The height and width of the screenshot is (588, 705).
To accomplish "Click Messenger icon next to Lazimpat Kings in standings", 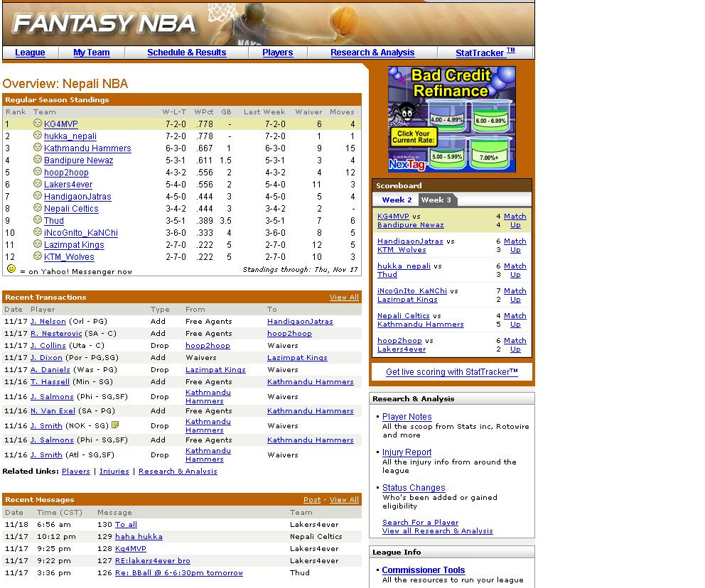I will 38,244.
